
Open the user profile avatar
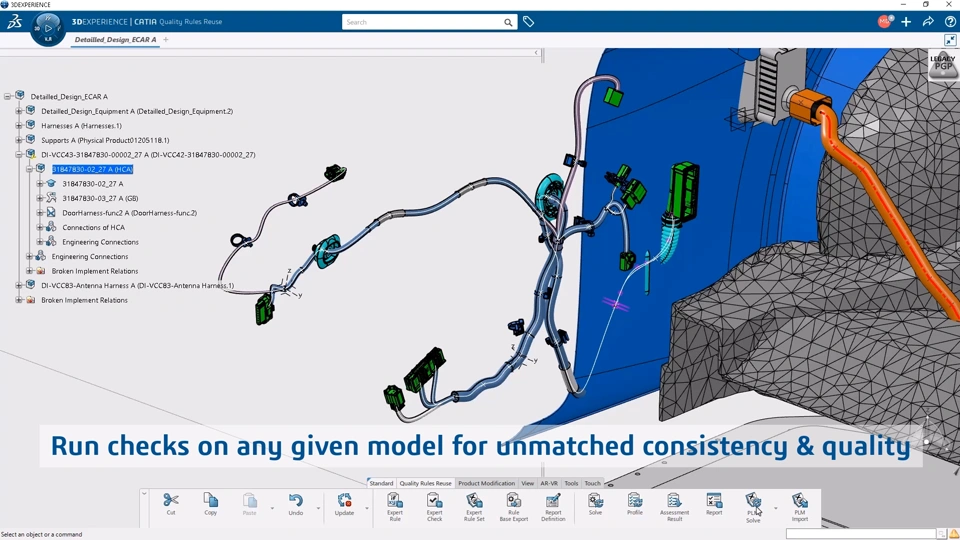pyautogui.click(x=885, y=21)
